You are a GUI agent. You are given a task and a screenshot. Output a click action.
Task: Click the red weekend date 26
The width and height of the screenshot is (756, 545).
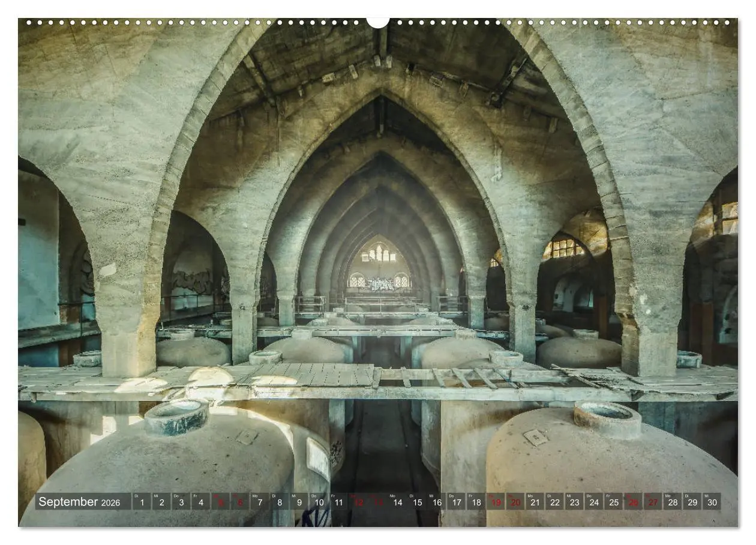(633, 502)
